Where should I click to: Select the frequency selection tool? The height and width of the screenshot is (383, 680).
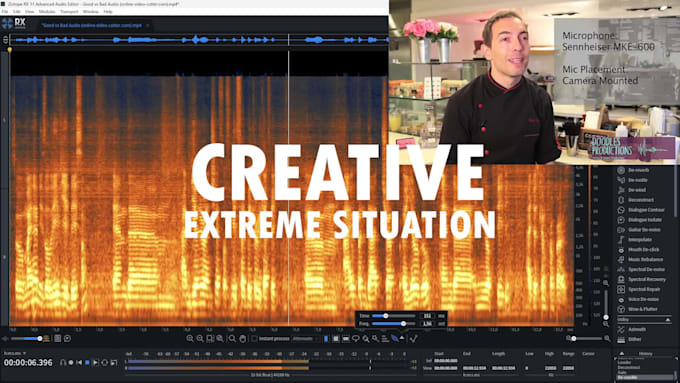pyautogui.click(x=346, y=338)
